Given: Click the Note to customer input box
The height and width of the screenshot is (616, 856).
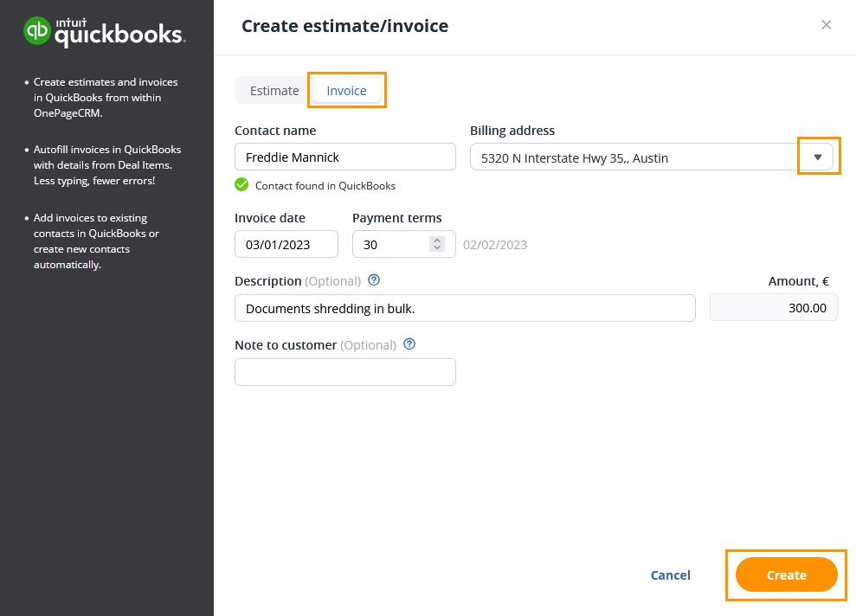Looking at the screenshot, I should (x=344, y=372).
